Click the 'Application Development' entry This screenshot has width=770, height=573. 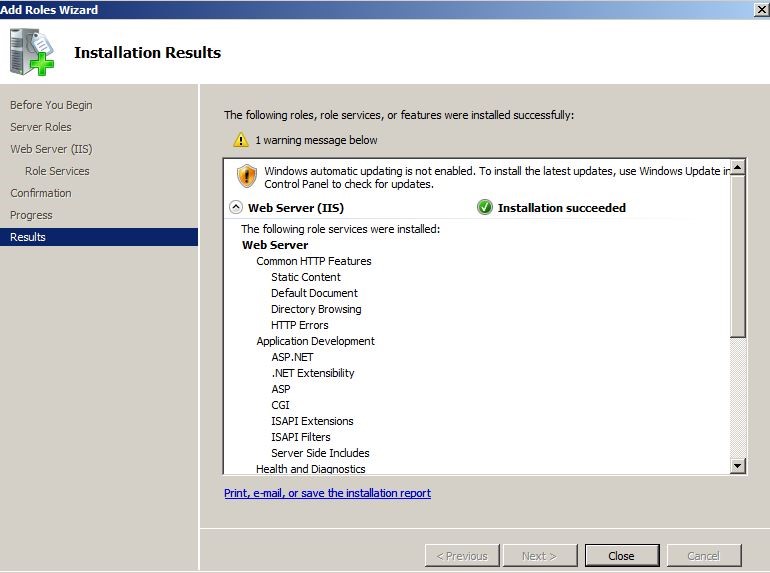pyautogui.click(x=315, y=341)
